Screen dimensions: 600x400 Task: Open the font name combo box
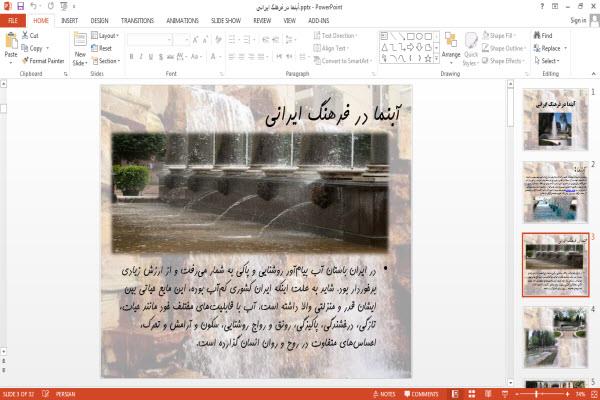click(149, 39)
